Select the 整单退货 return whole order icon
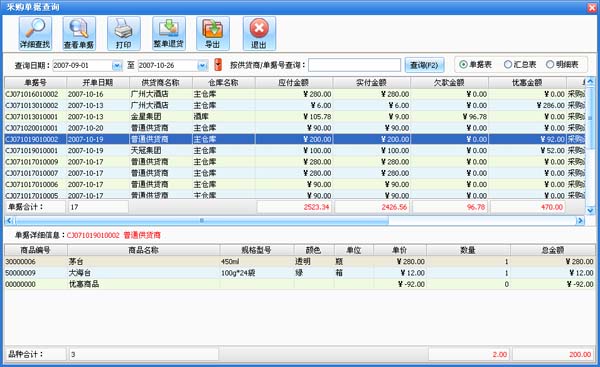 pyautogui.click(x=169, y=34)
